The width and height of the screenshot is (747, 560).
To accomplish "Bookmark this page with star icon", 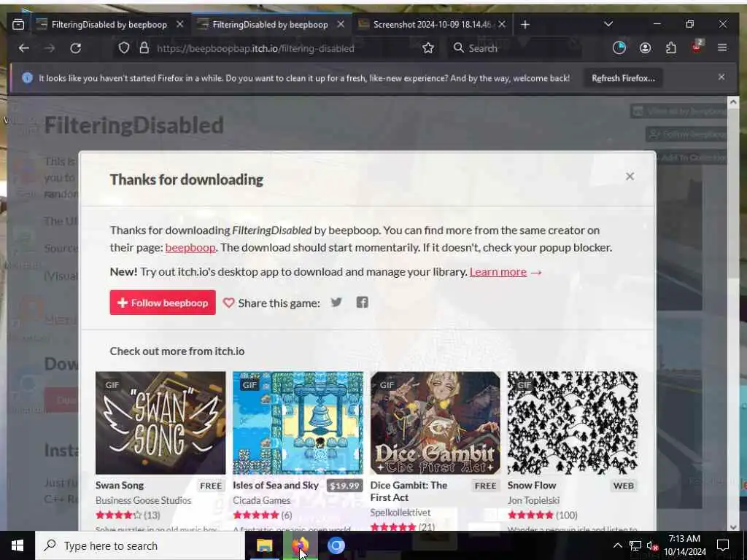I will coord(427,48).
